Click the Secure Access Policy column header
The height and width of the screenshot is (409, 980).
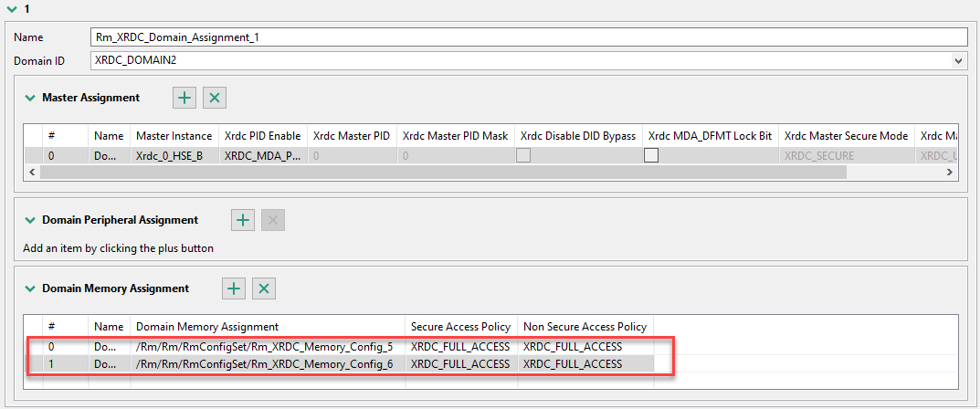click(x=460, y=327)
